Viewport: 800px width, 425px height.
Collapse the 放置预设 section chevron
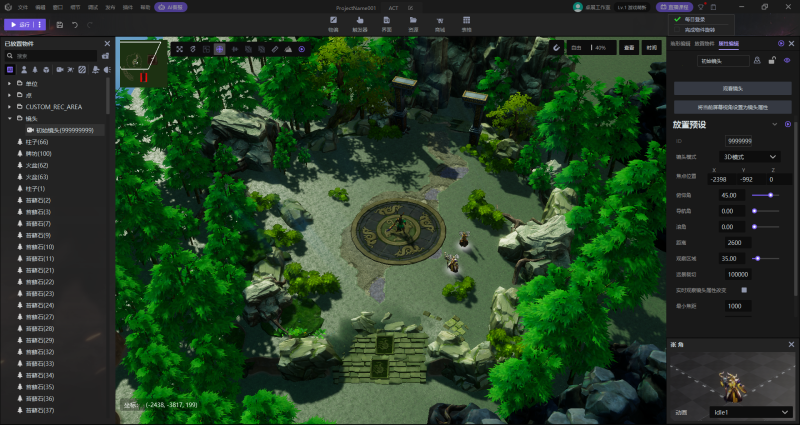click(774, 124)
